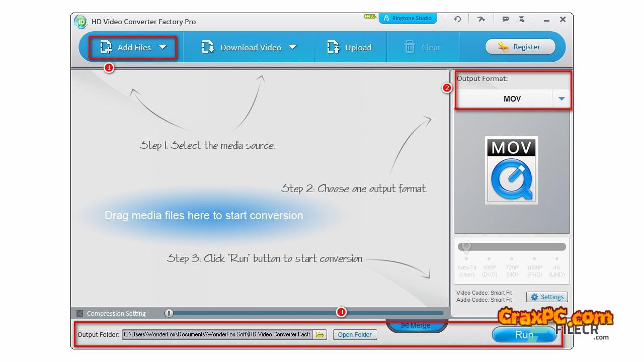The height and width of the screenshot is (362, 644).
Task: Click the 'Audio Codec: Smart Fit' text
Action: click(484, 300)
